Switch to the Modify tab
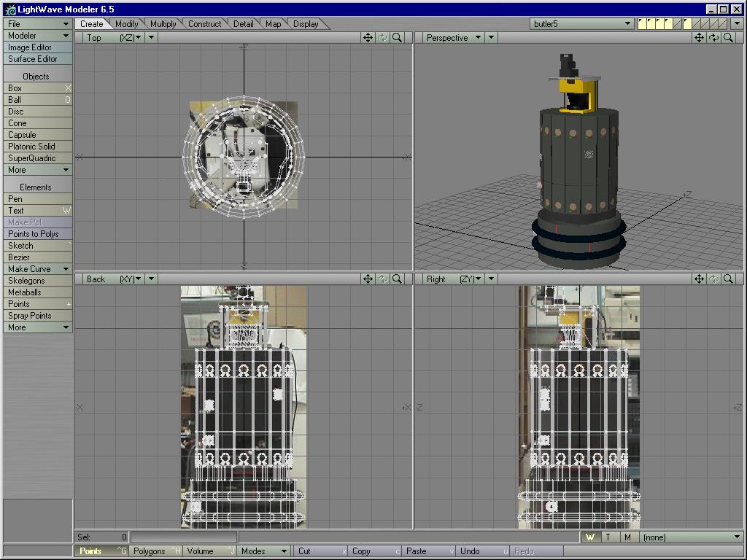 click(126, 24)
